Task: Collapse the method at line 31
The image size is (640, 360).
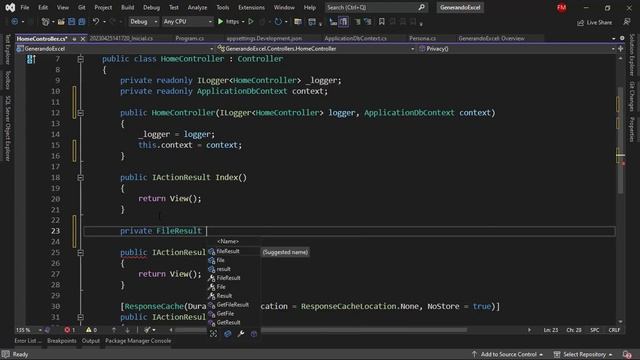Action: click(x=80, y=317)
